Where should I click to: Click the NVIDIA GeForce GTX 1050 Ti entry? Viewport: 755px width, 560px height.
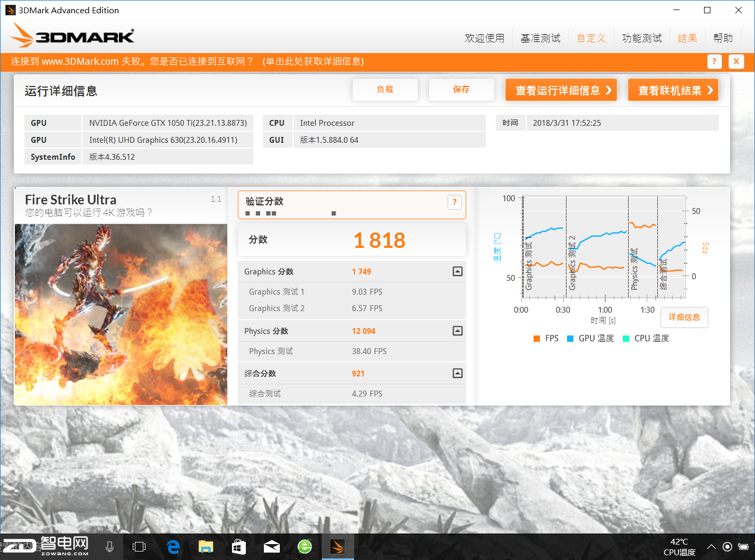(168, 123)
